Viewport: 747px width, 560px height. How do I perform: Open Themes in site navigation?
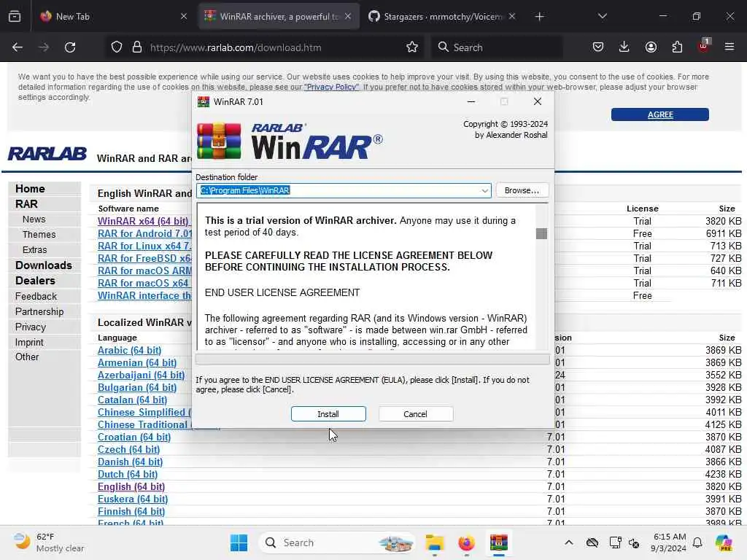[39, 234]
